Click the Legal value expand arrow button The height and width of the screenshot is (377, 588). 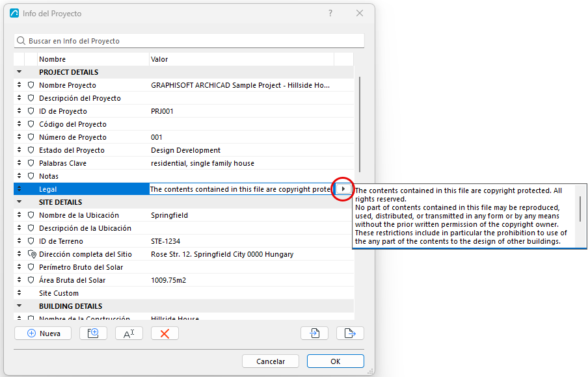click(343, 189)
